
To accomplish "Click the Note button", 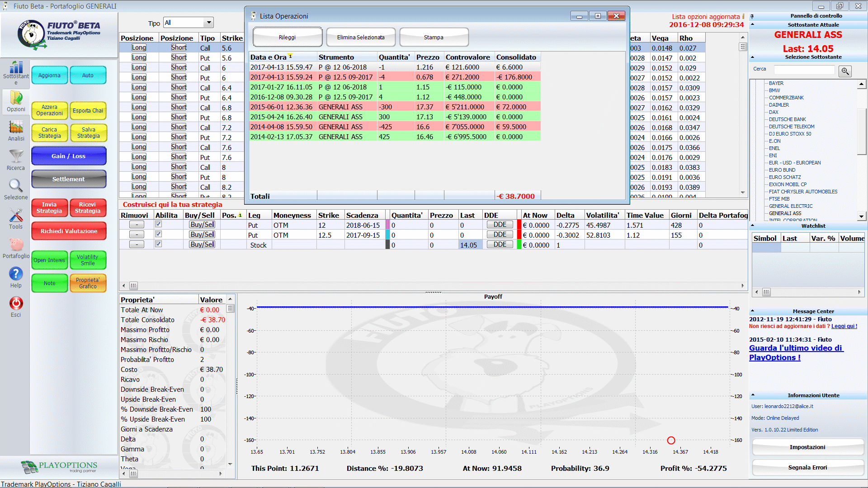I will click(49, 283).
